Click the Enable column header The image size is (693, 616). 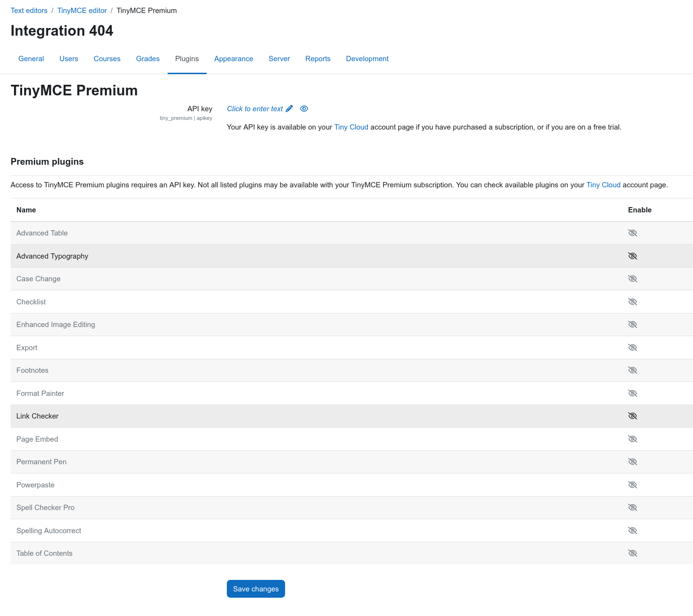tap(640, 210)
